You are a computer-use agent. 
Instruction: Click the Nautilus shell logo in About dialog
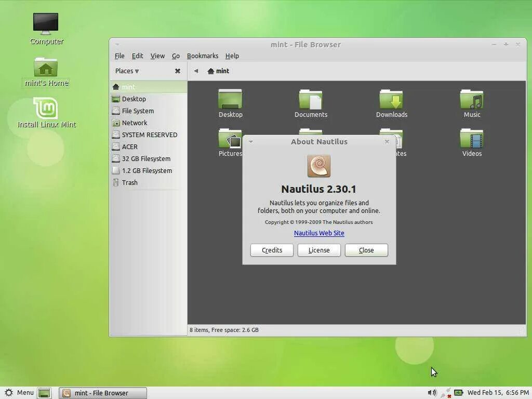pyautogui.click(x=319, y=166)
